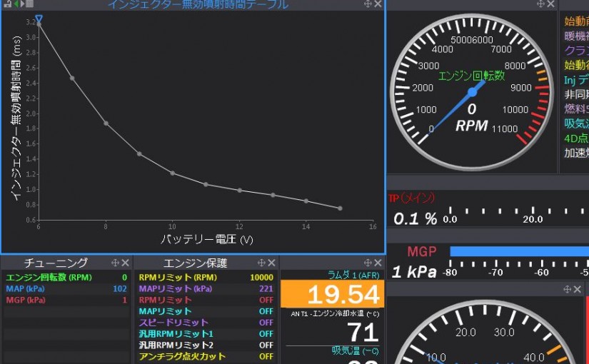This screenshot has width=589, height=364.
Task: Close the lower right gauge panel
Action: pyautogui.click(x=578, y=289)
